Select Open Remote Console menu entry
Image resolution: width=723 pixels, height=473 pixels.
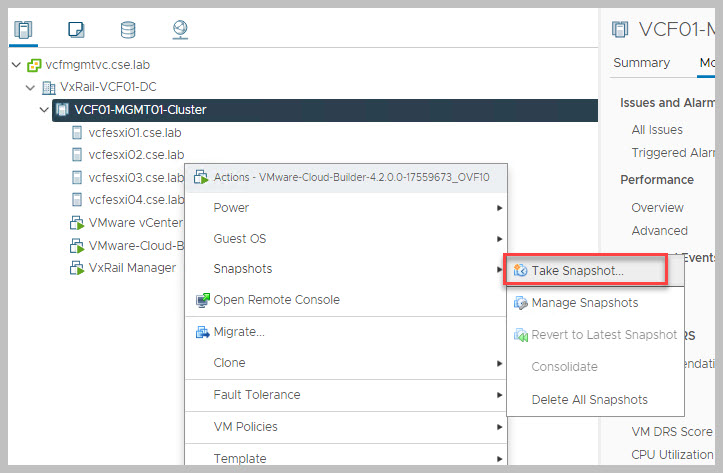click(346, 300)
